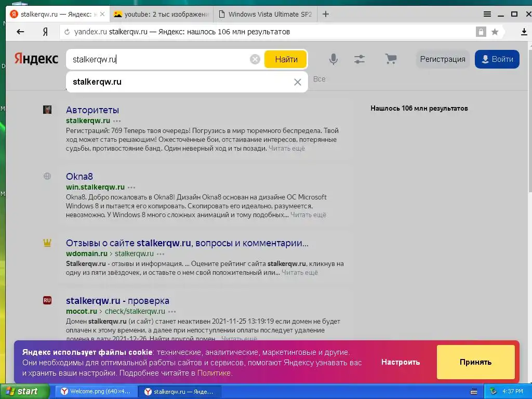Screen dimensions: 532x399
Task: Open the three-dot menu of the wdomain.ru result
Action: pos(161,254)
